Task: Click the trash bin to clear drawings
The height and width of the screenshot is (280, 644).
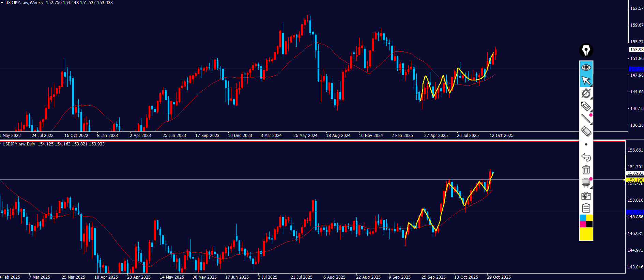Action: tap(586, 170)
